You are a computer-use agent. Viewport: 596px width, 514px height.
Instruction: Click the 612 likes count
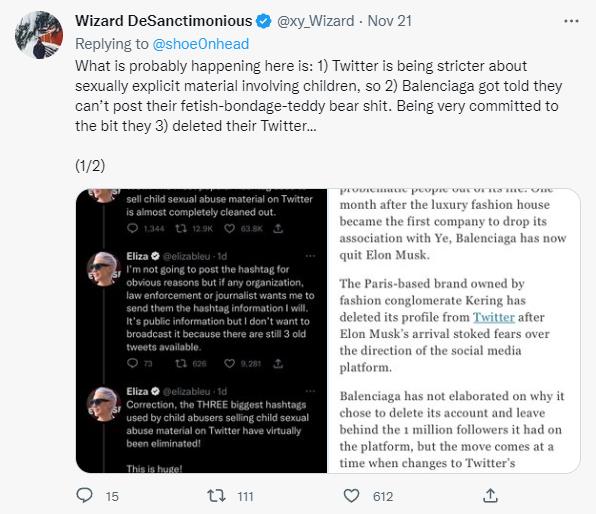(383, 497)
